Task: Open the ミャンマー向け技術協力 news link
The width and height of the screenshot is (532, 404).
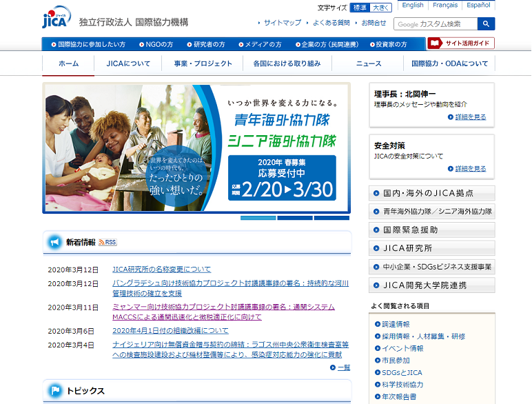Action: pyautogui.click(x=223, y=312)
